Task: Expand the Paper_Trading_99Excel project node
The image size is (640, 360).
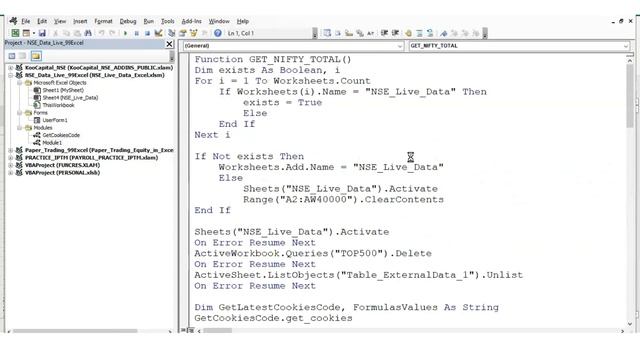Action: tap(11, 150)
